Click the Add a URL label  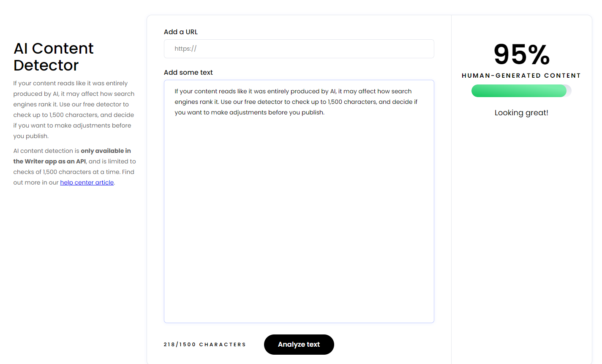[180, 32]
